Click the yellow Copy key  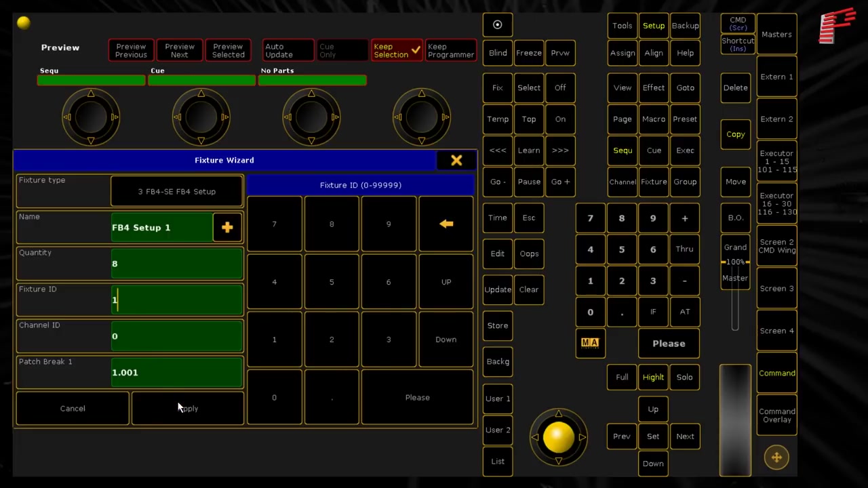tap(735, 134)
